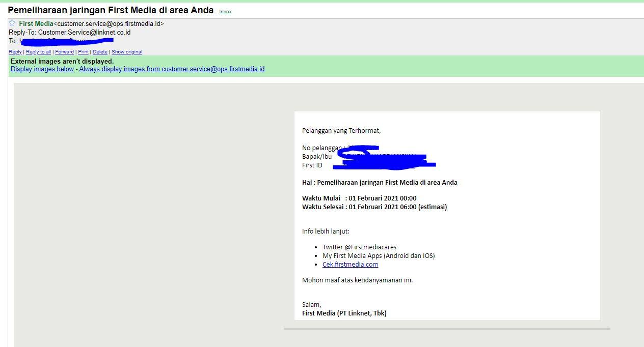Choose Reply to all

click(38, 52)
